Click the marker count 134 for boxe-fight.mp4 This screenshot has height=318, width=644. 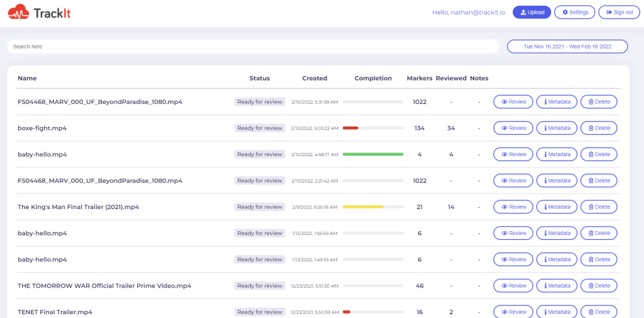(x=419, y=128)
